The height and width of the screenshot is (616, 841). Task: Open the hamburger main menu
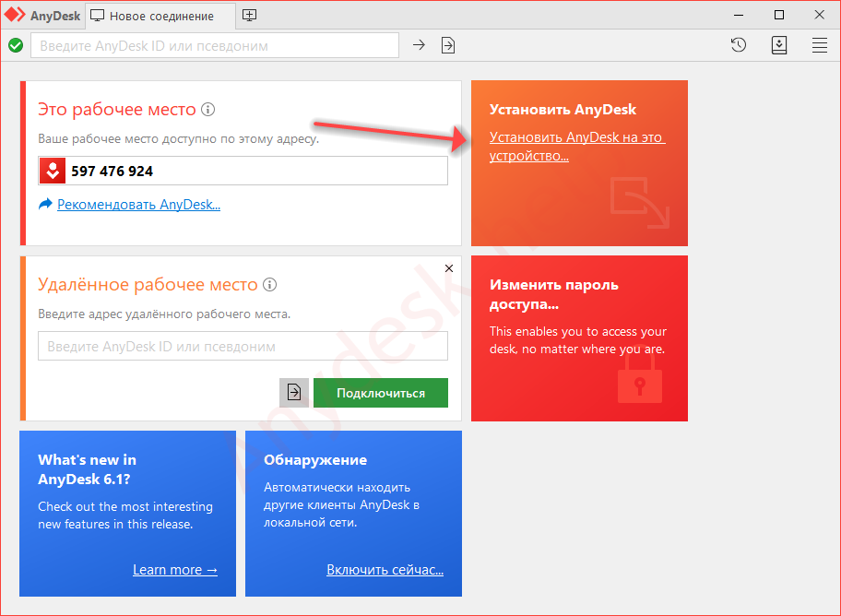819,45
